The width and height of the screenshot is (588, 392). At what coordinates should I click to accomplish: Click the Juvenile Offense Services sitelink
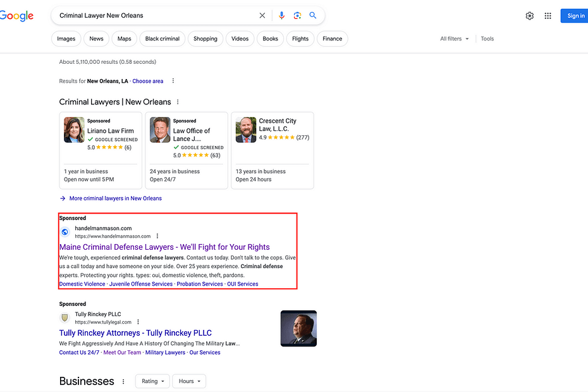[141, 284]
